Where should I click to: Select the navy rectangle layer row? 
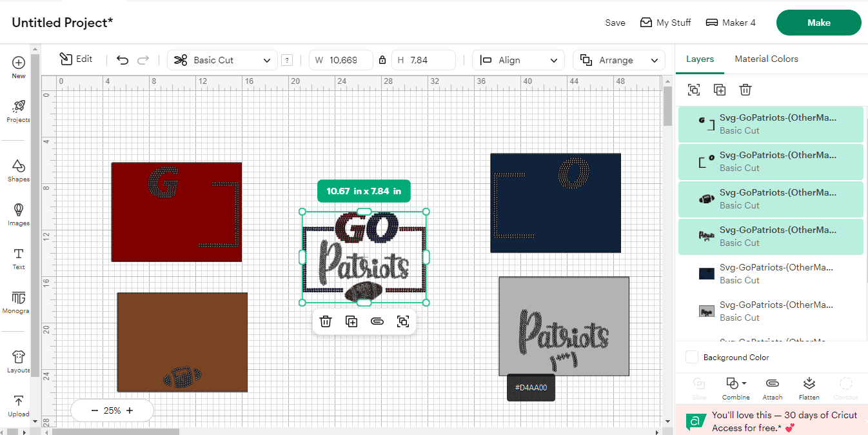pyautogui.click(x=771, y=274)
